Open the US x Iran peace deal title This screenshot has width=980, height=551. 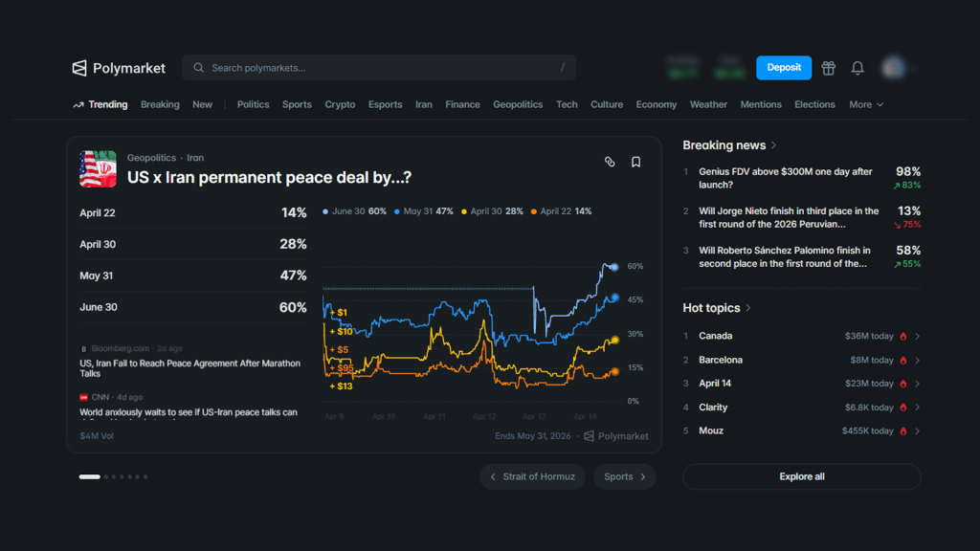click(x=269, y=177)
